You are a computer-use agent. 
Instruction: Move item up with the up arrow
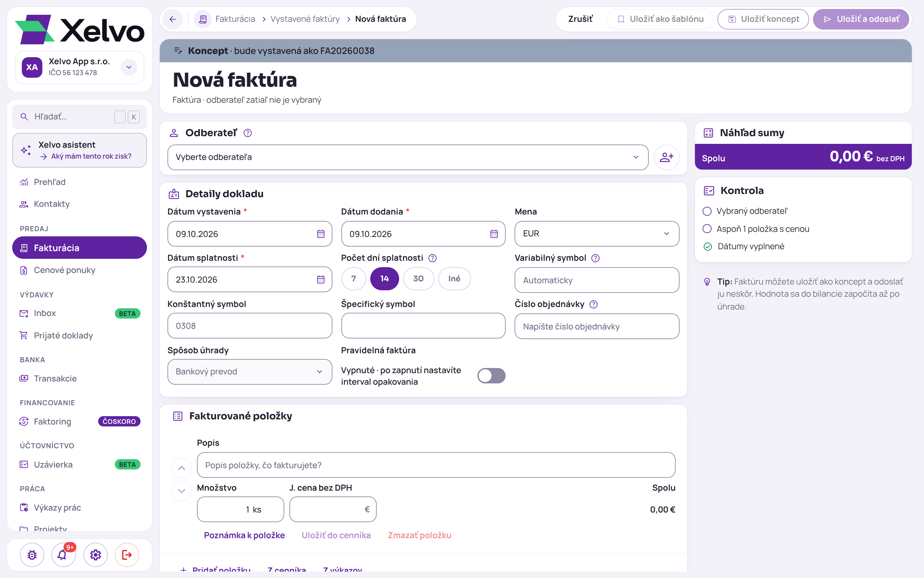(x=182, y=468)
